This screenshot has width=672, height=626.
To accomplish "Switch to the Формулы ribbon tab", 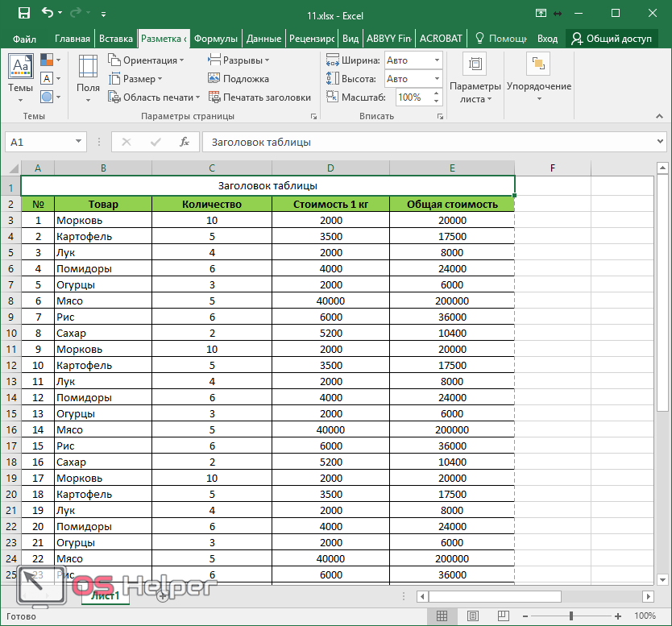I will [x=215, y=39].
